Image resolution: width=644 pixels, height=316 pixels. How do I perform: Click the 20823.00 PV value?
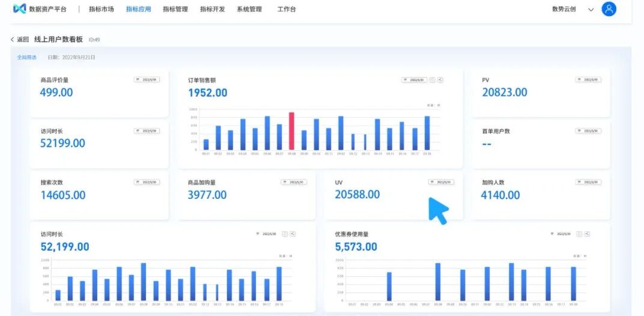tap(505, 93)
